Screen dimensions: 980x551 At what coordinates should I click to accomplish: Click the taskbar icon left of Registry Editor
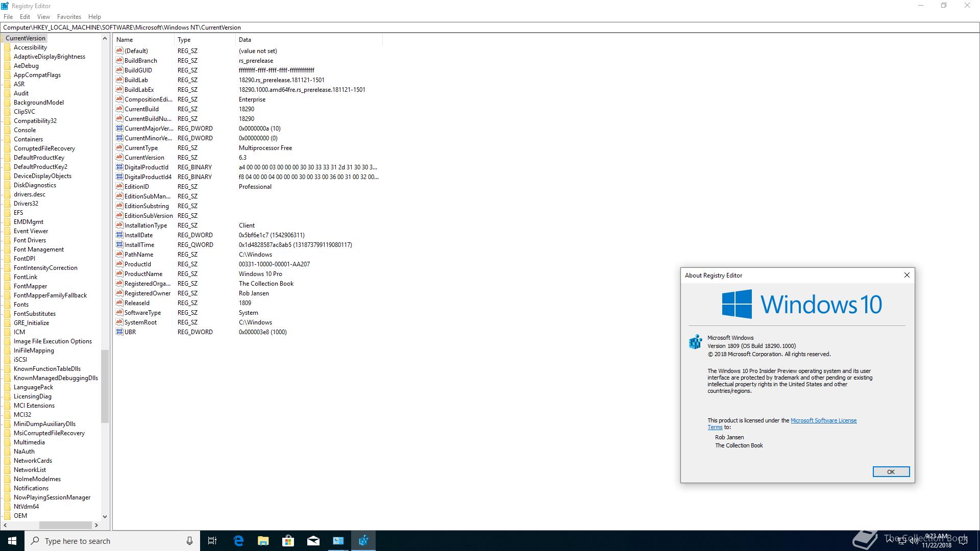(338, 541)
